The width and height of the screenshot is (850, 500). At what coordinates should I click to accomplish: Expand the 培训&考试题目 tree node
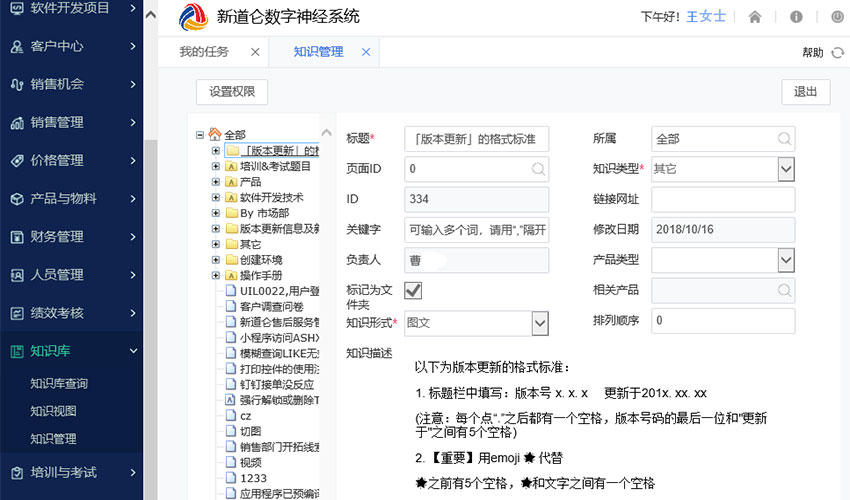[x=216, y=166]
